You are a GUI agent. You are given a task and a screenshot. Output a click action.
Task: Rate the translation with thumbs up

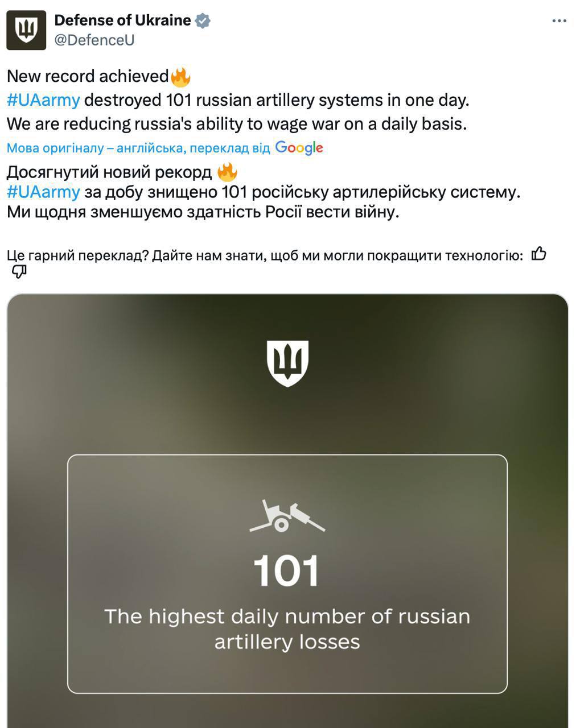(538, 254)
